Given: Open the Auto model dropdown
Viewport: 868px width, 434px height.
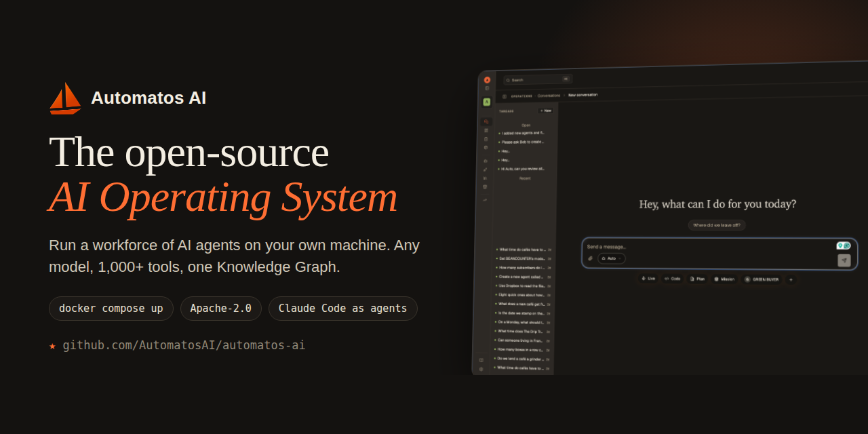Looking at the screenshot, I should coord(611,258).
